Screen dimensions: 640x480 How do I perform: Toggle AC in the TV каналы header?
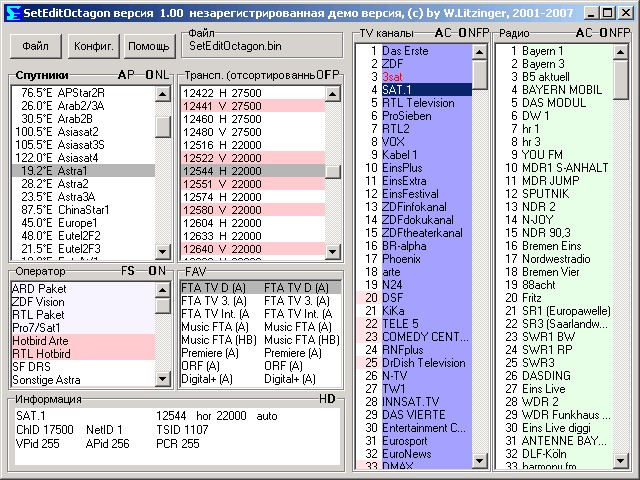(445, 33)
